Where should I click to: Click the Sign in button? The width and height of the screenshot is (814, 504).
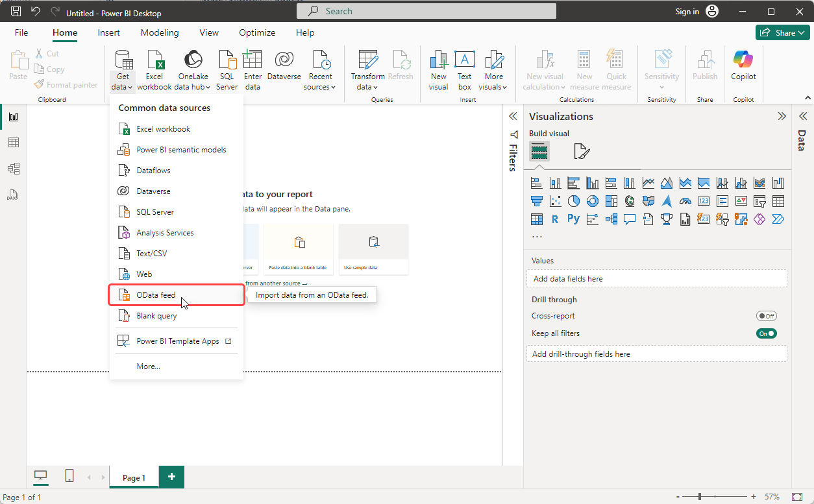click(x=697, y=12)
